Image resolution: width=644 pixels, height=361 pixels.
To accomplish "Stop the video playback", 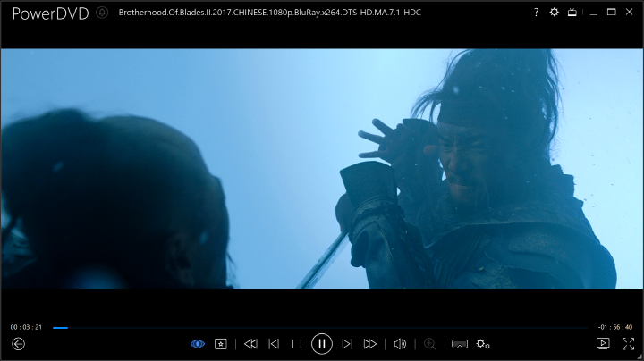I will pyautogui.click(x=297, y=344).
